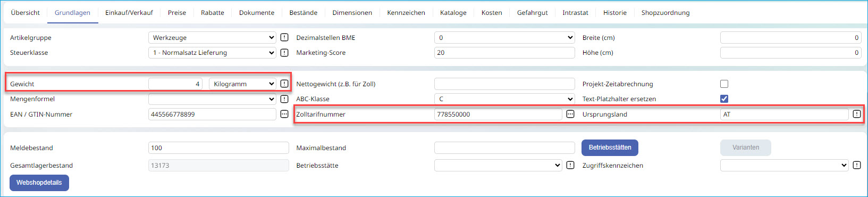Click the Meldebestand field with 100
The image size is (868, 197).
[218, 147]
